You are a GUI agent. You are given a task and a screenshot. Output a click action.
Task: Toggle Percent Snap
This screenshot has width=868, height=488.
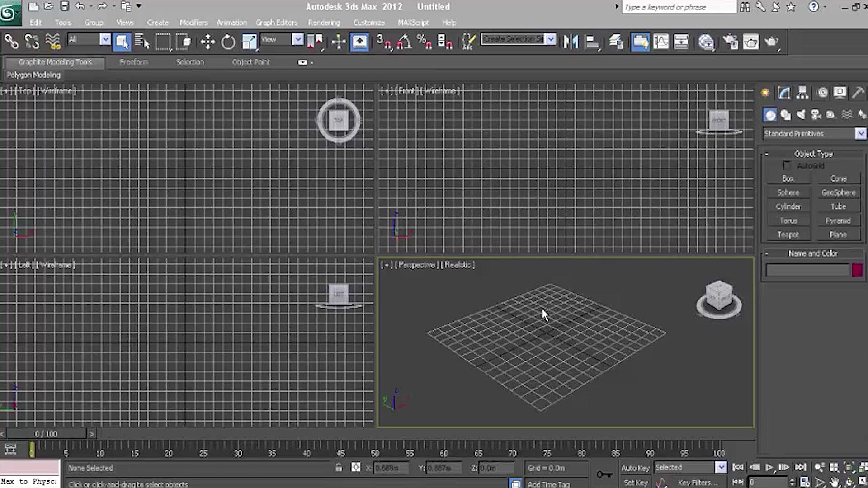point(424,42)
